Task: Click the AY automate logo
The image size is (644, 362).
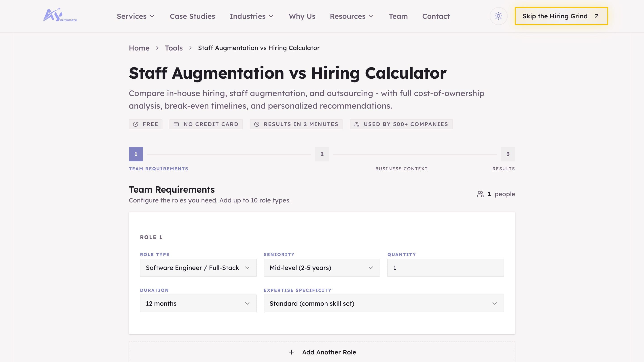Action: 60,15
